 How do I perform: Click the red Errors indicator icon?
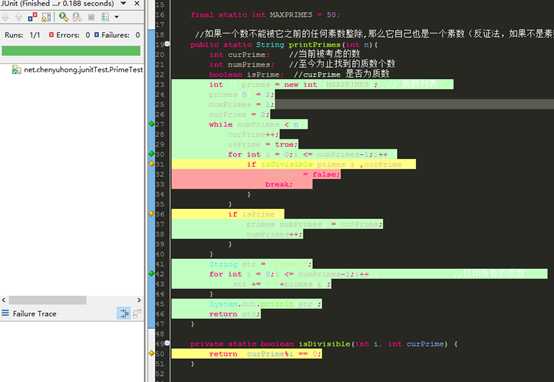coord(51,35)
